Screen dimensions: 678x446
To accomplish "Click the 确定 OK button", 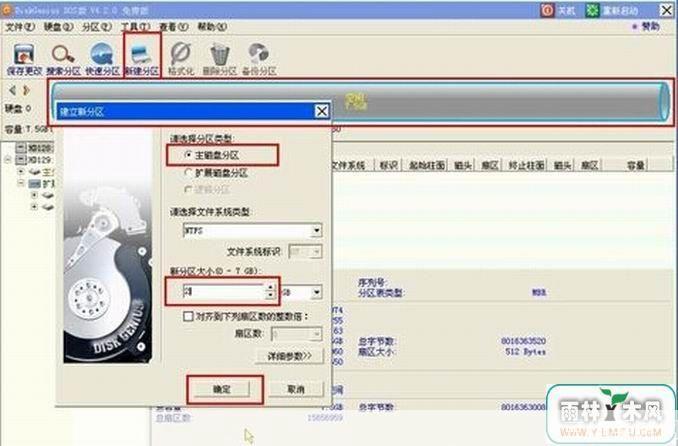I will (x=222, y=389).
